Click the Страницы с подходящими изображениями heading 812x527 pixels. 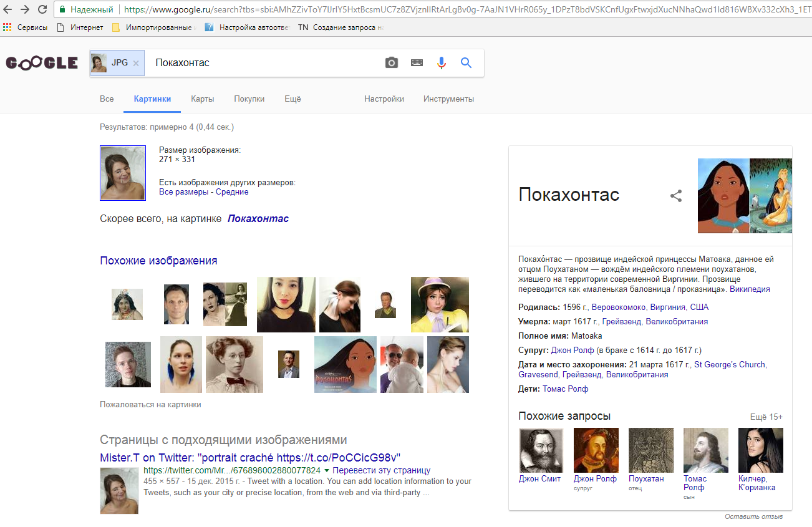223,440
